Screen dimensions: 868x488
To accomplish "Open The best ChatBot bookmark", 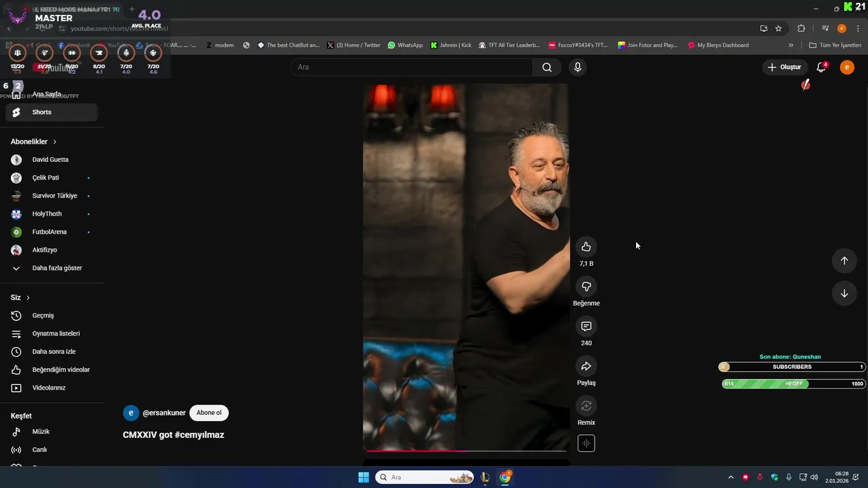I will [x=288, y=45].
